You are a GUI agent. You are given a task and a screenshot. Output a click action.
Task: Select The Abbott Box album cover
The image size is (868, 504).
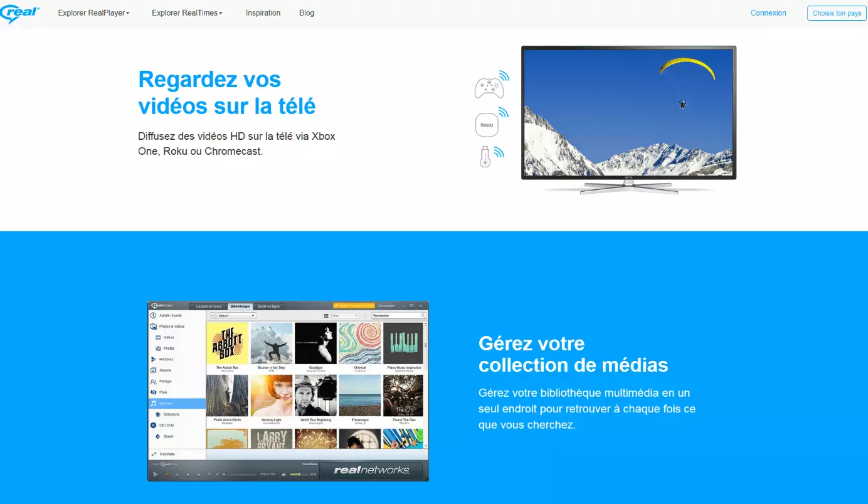point(227,344)
